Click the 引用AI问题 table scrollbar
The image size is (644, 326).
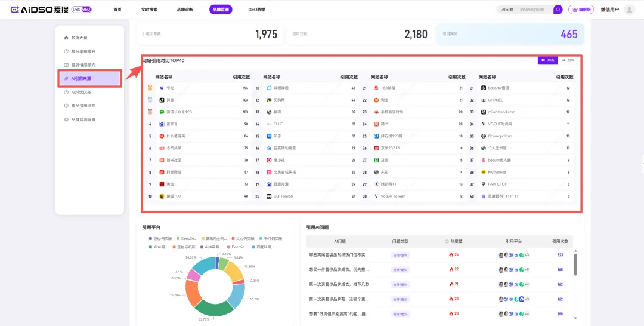(x=575, y=264)
